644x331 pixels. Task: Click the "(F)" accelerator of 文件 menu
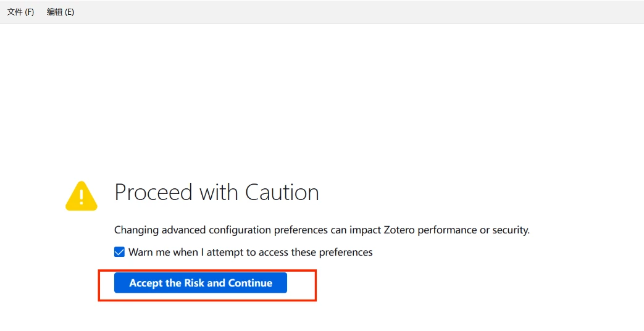click(29, 12)
